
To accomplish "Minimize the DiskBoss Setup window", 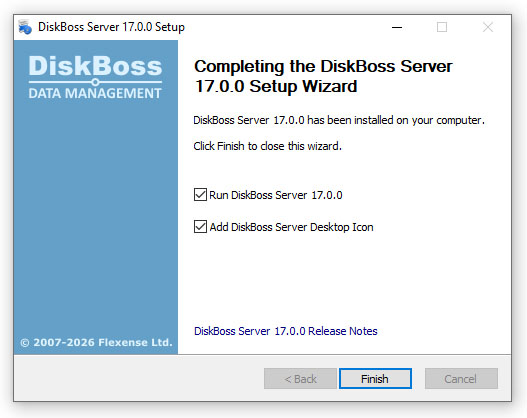I will click(x=397, y=27).
